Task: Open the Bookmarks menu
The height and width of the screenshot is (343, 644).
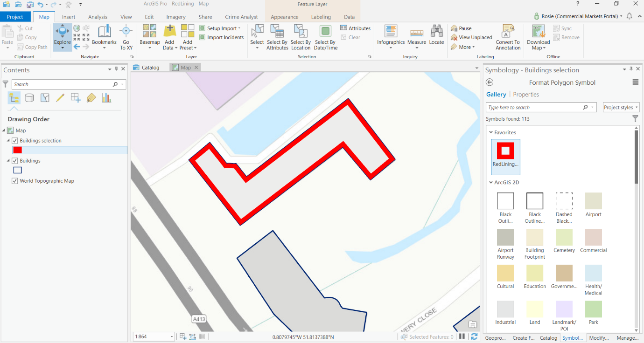Action: 104,37
